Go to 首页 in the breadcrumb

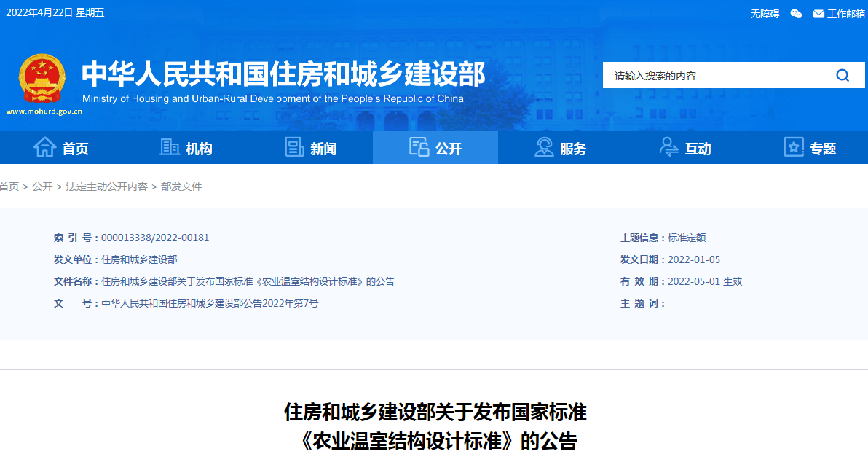point(9,187)
